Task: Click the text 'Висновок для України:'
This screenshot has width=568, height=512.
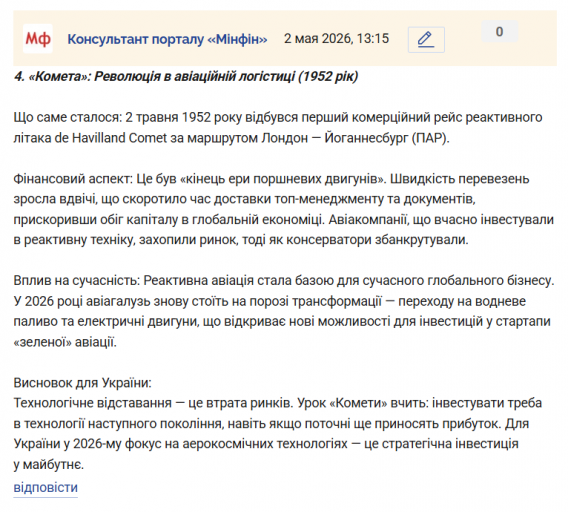Action: point(83,383)
